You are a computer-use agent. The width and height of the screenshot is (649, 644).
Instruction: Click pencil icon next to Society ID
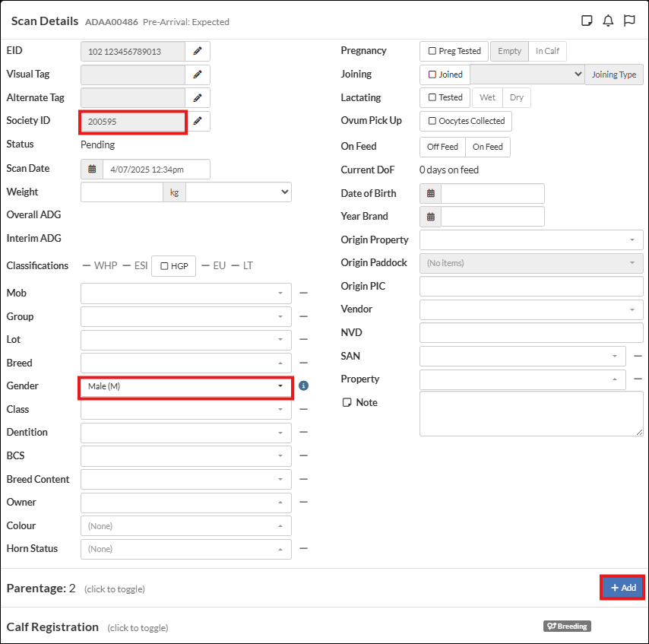[x=198, y=121]
